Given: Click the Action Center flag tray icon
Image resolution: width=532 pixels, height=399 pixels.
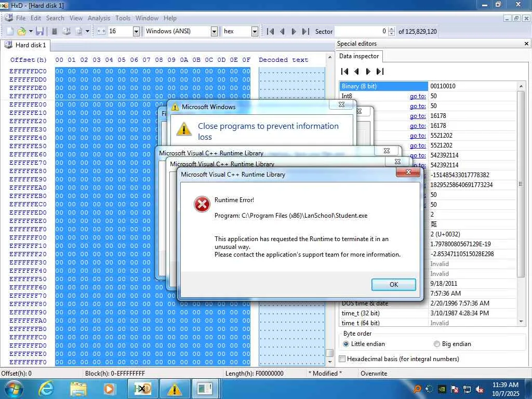Looking at the screenshot, I should tap(454, 390).
